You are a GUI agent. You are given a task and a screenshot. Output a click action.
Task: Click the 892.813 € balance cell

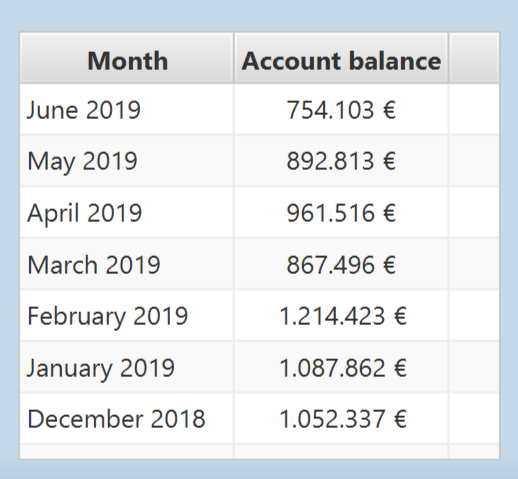coord(341,161)
